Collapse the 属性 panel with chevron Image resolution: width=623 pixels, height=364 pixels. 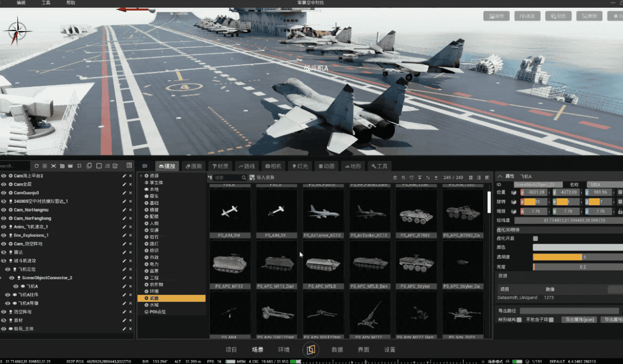499,176
